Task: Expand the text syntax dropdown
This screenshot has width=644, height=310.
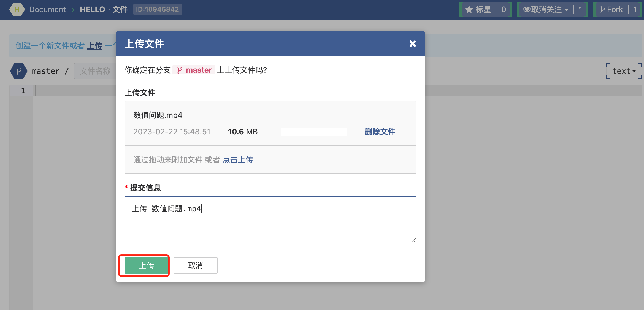Action: coord(624,71)
